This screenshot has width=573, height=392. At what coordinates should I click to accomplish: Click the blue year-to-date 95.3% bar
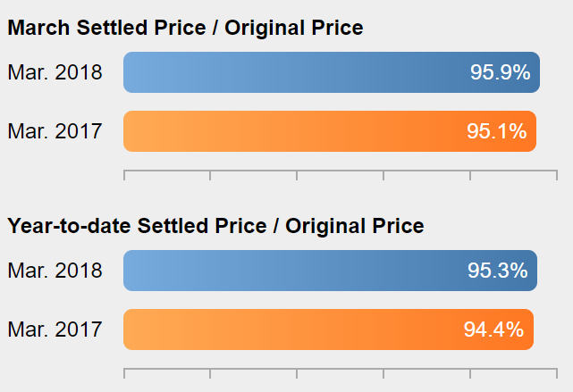pyautogui.click(x=330, y=271)
